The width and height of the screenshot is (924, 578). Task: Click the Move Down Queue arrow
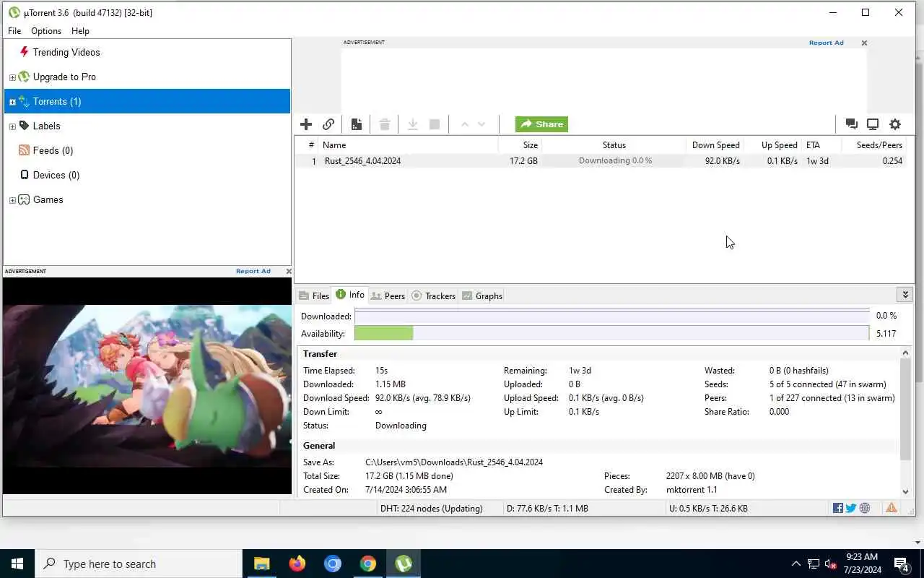coord(481,124)
